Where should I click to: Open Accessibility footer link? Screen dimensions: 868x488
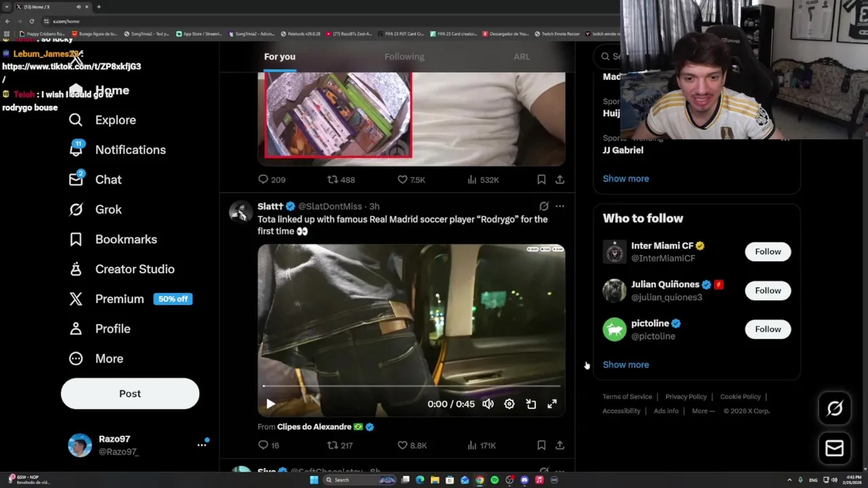621,411
